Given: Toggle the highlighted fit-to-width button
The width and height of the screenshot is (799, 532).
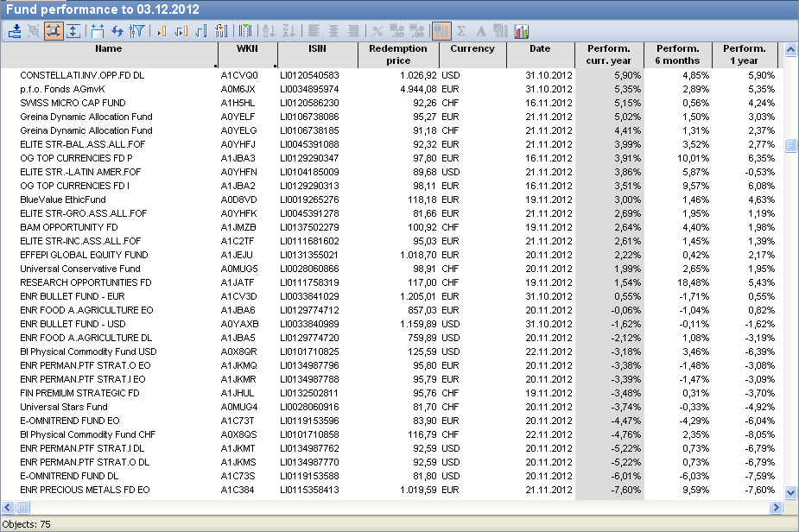Looking at the screenshot, I should click(53, 31).
